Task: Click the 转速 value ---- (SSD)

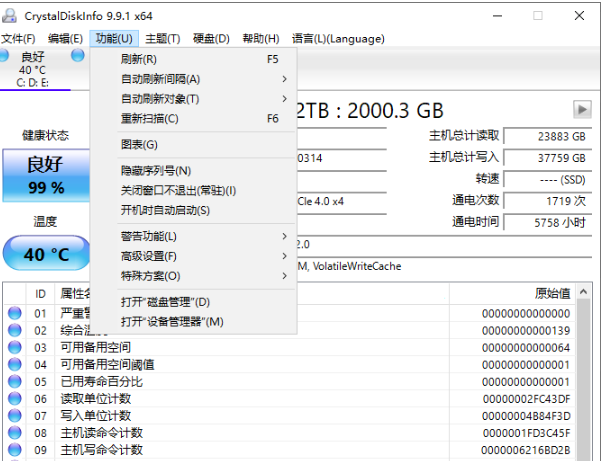Action: pyautogui.click(x=548, y=180)
